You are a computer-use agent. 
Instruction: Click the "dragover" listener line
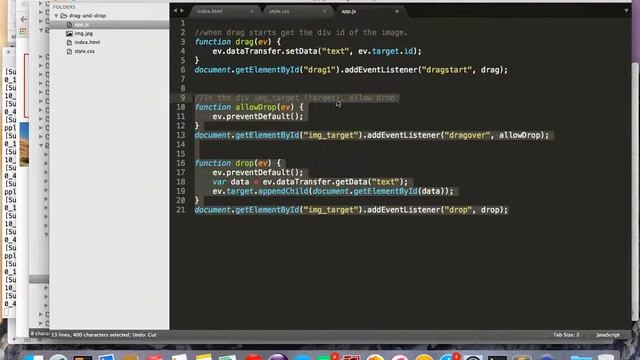pyautogui.click(x=372, y=135)
